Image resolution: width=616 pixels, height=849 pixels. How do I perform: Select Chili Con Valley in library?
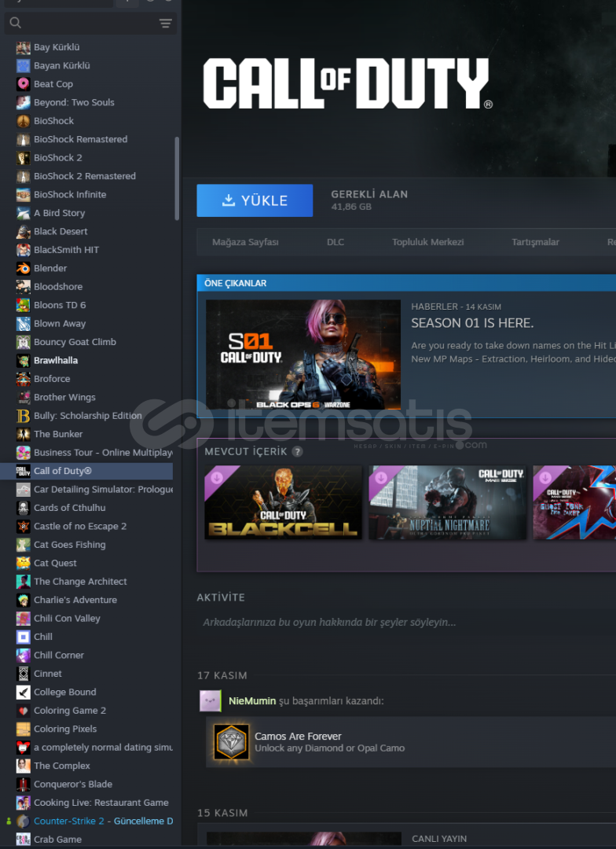tap(67, 618)
